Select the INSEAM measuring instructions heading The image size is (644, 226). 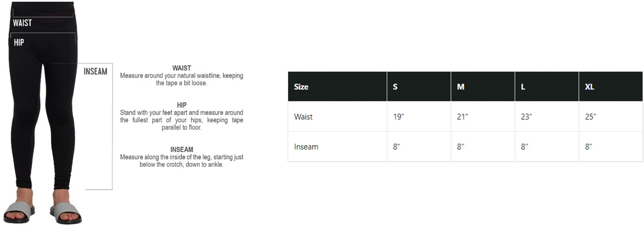coord(182,150)
